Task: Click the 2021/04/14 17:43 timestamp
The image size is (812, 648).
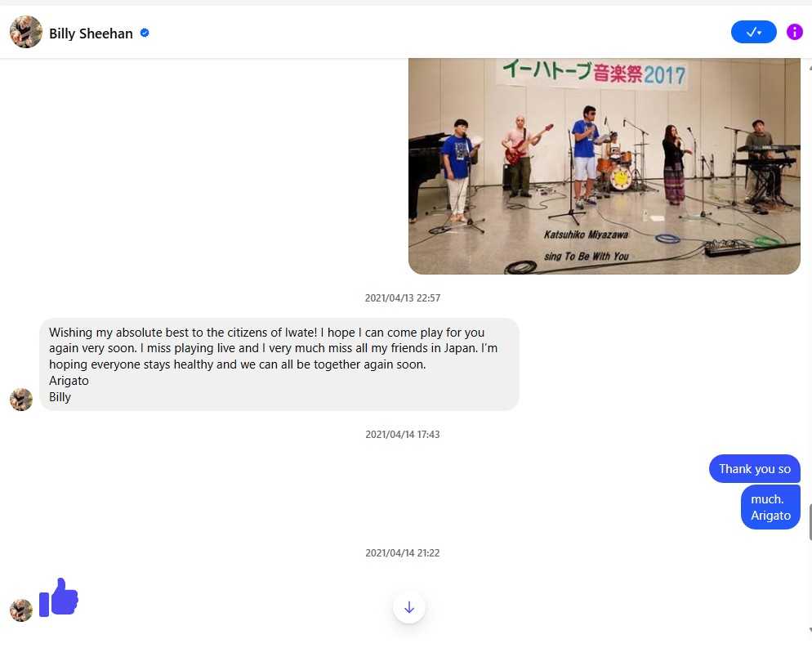Action: [x=403, y=435]
